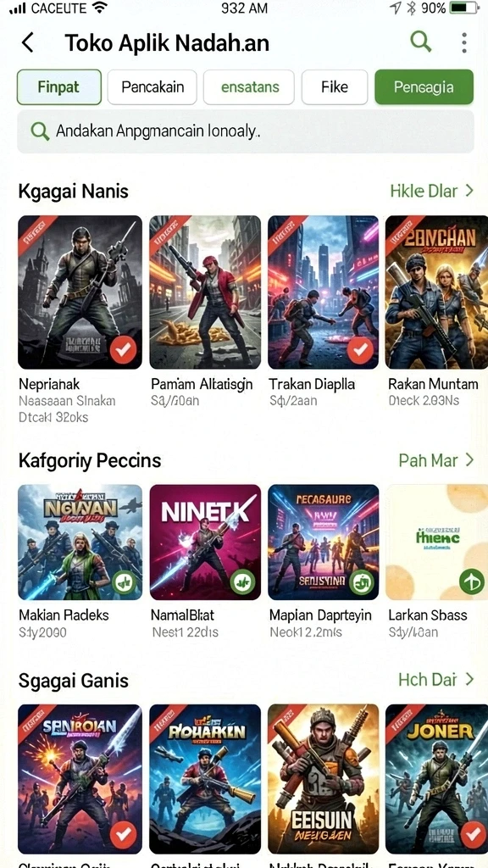Tap green badge on Mapian Daprteyin tile
488x868 pixels.
click(361, 581)
